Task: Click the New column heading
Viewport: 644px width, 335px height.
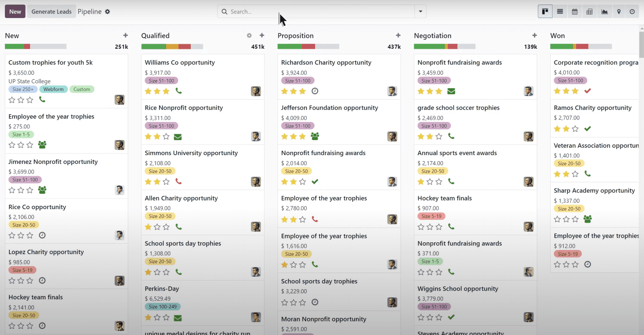Action: pyautogui.click(x=12, y=36)
